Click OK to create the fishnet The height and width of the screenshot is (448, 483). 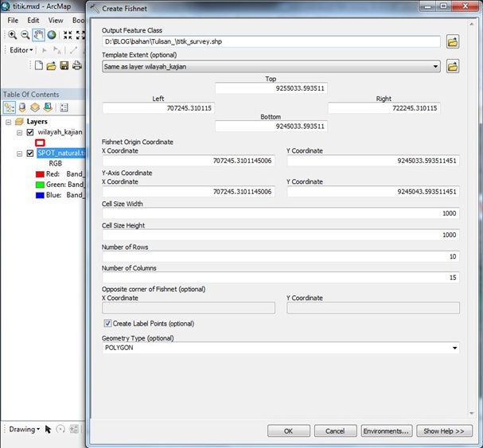(x=289, y=430)
